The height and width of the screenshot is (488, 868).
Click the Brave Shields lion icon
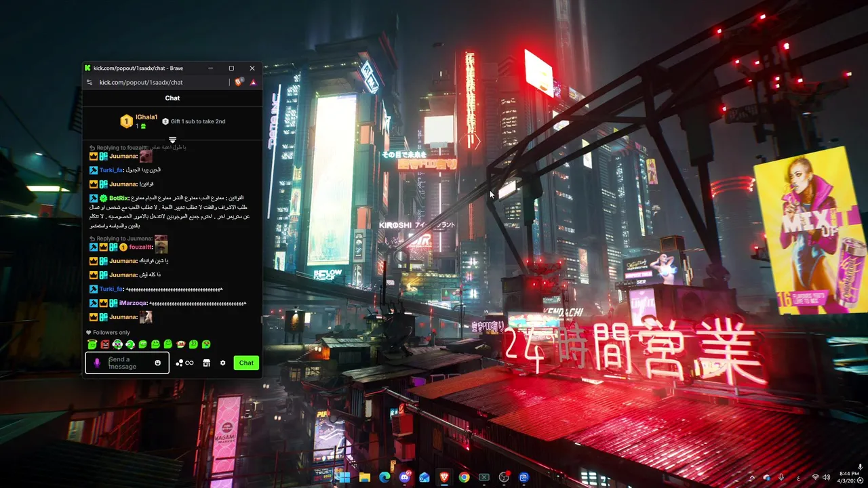coord(239,82)
